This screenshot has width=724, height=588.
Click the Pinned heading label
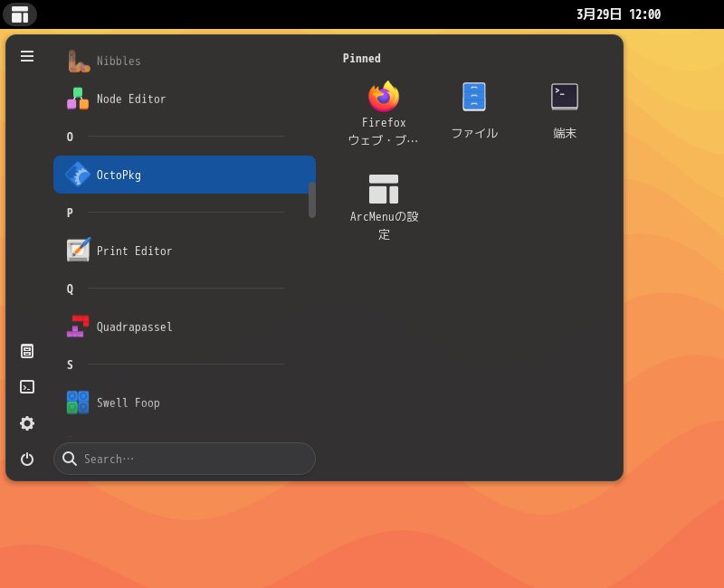[361, 58]
